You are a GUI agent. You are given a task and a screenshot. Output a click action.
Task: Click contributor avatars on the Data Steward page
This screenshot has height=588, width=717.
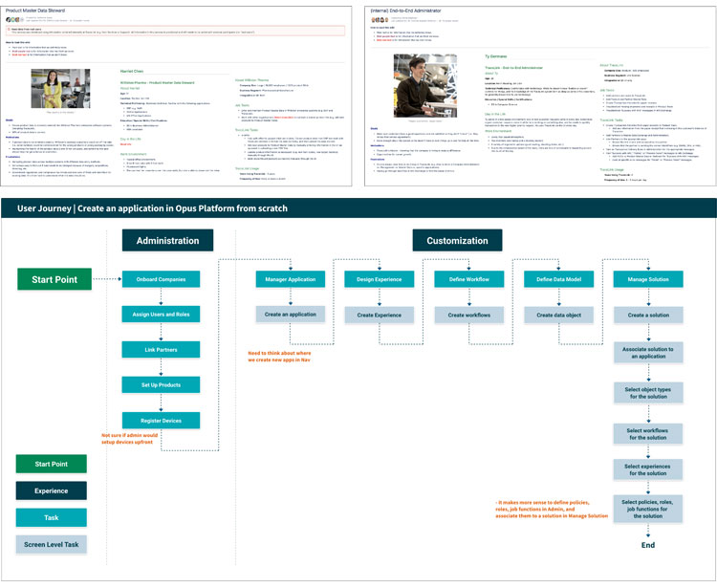14,20
